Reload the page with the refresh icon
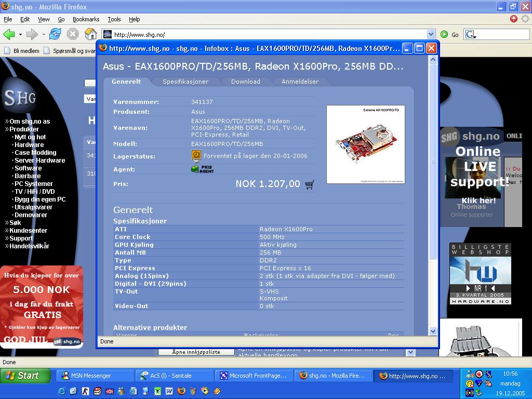This screenshot has height=399, width=532. click(x=55, y=34)
